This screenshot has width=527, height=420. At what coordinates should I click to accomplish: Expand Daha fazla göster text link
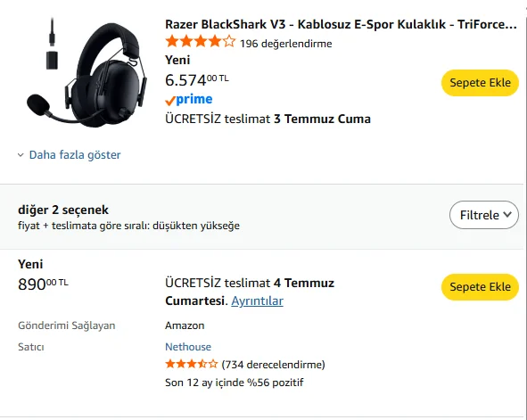pos(75,155)
